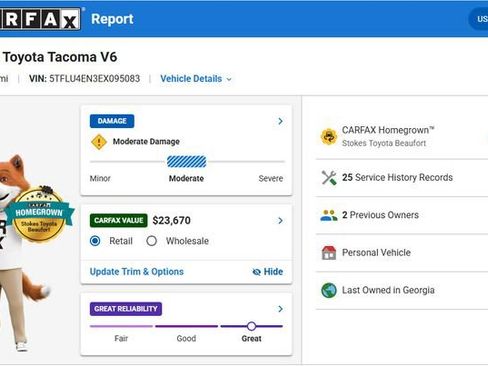Select the Retail value radio button
The width and height of the screenshot is (488, 366).
pyautogui.click(x=95, y=241)
